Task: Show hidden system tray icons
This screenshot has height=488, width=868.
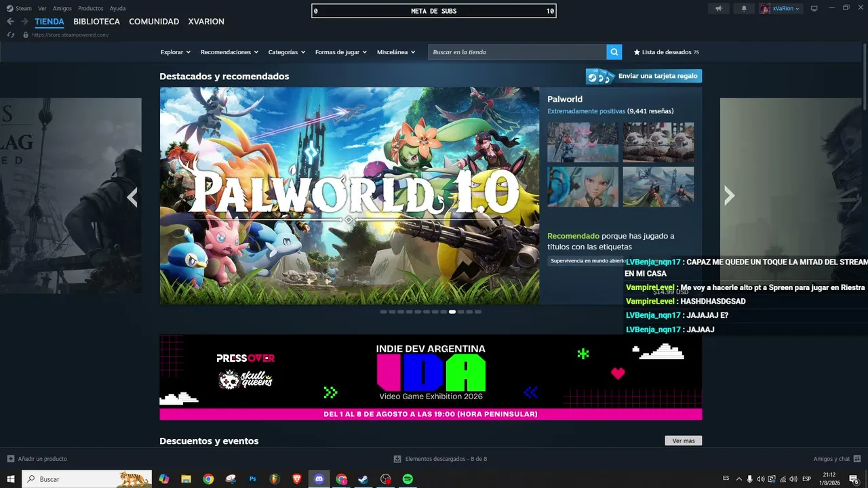Action: (738, 479)
